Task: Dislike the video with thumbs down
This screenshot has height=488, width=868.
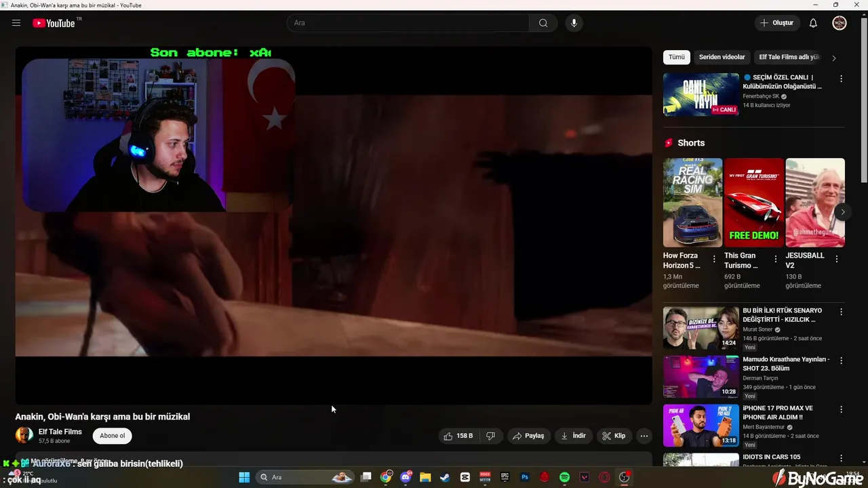Action: point(490,436)
